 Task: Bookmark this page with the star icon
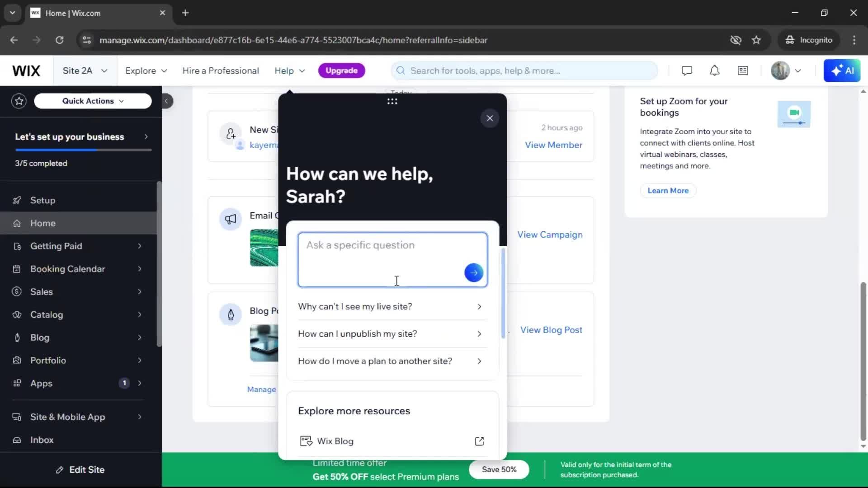[x=756, y=40]
